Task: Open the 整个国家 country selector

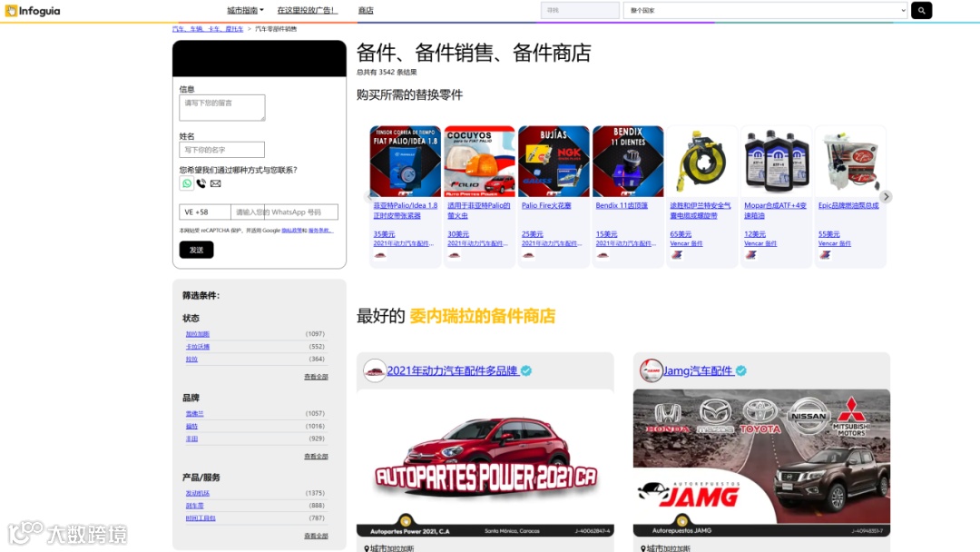Action: pos(765,10)
